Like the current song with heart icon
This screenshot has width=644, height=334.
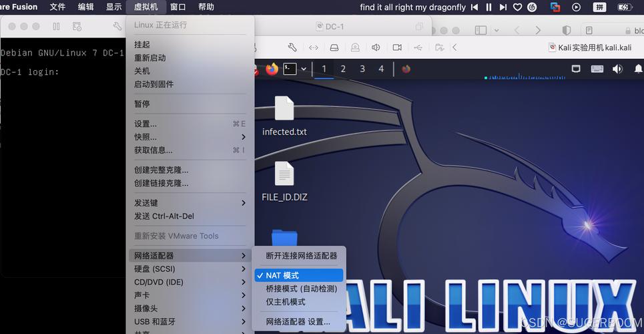pos(517,7)
